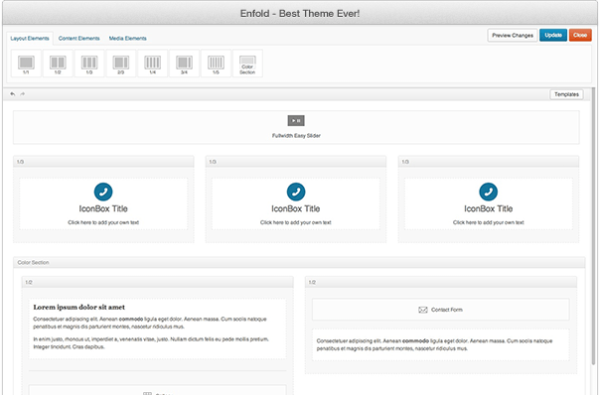Switch to the Content Elements tab
The width and height of the screenshot is (600, 395).
[x=79, y=38]
